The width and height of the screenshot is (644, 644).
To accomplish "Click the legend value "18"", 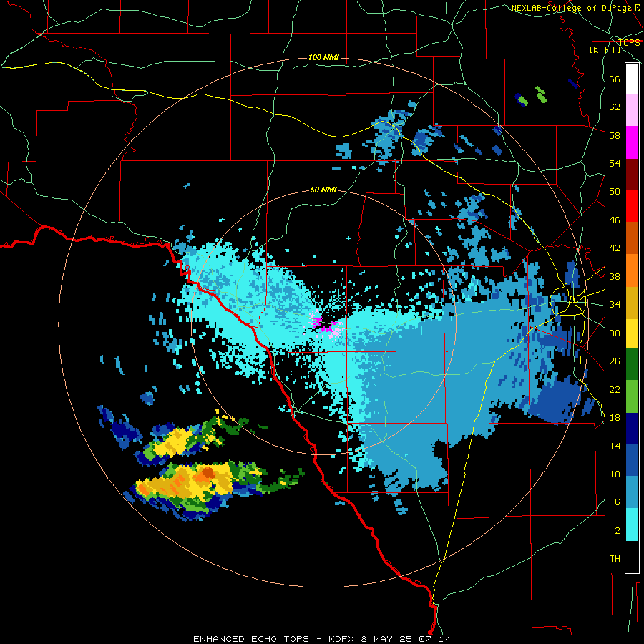I will point(615,418).
